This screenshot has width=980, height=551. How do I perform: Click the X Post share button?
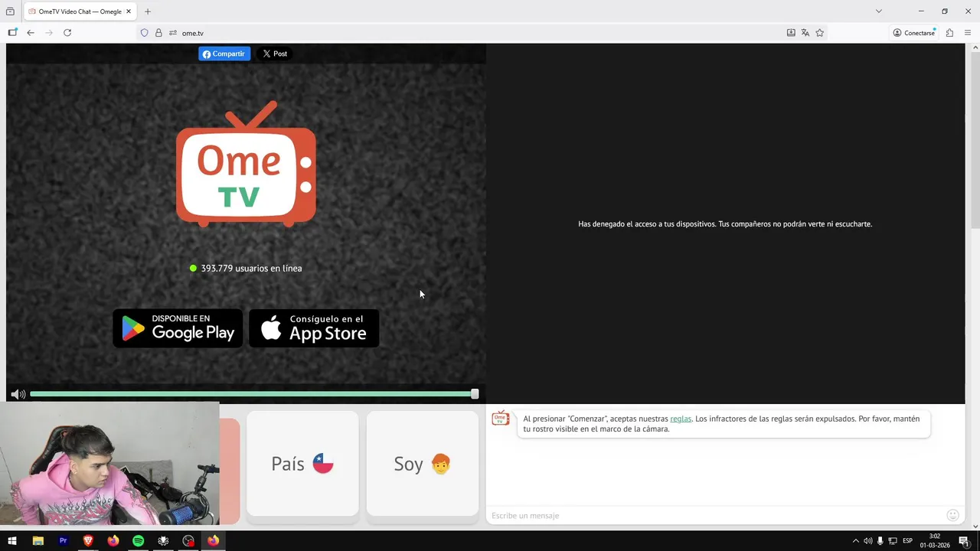click(275, 54)
